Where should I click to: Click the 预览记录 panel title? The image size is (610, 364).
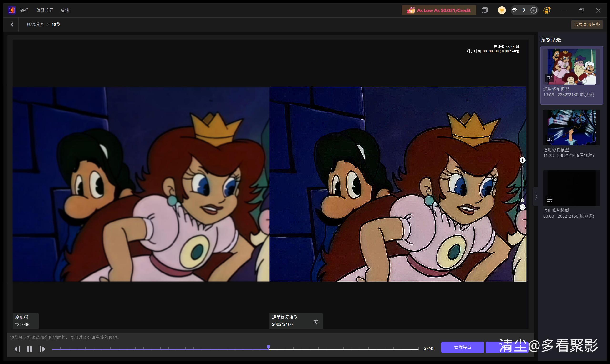pos(551,40)
